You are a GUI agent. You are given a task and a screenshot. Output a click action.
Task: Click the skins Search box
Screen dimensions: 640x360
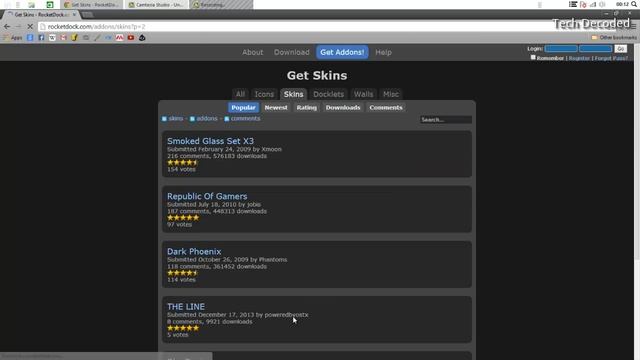446,120
